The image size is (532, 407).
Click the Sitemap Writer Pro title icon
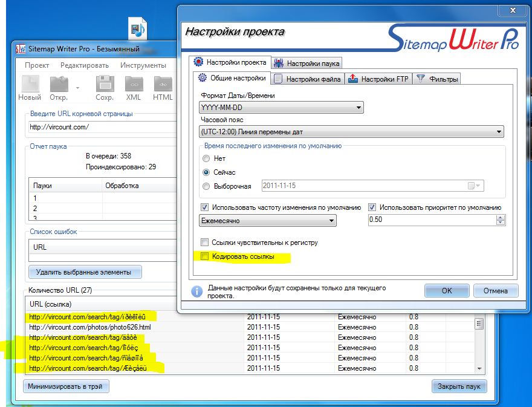click(x=21, y=49)
